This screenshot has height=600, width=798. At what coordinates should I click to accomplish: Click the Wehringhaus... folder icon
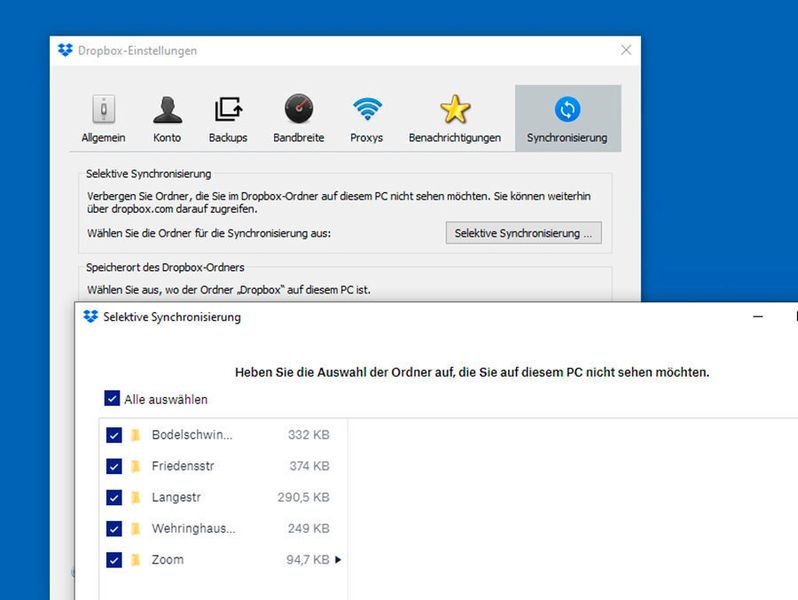pyautogui.click(x=135, y=529)
